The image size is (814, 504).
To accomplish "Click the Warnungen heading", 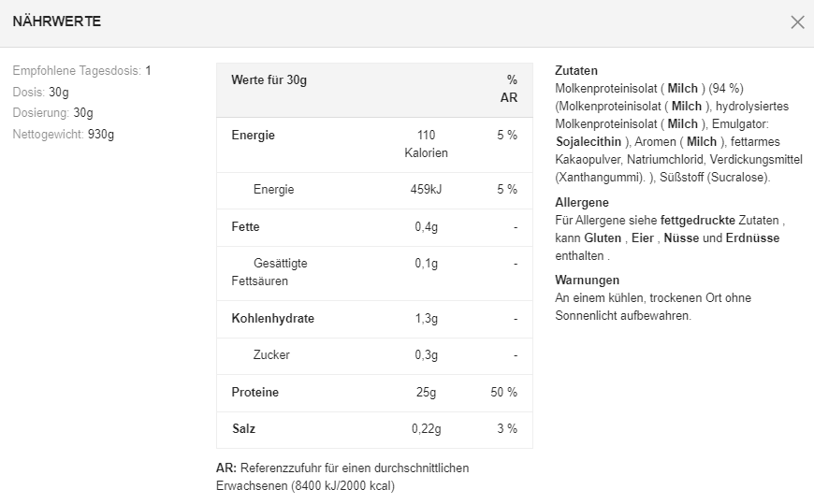I will click(x=588, y=281).
